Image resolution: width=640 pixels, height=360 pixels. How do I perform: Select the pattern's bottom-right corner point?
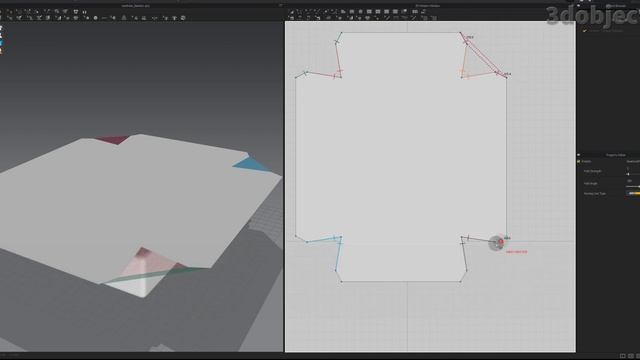(x=460, y=281)
